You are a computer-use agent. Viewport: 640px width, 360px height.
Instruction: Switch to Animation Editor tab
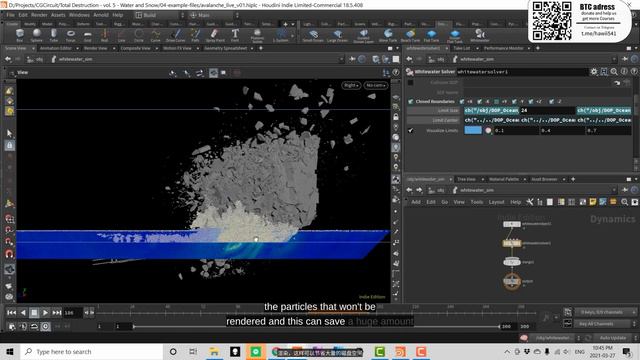[56, 48]
